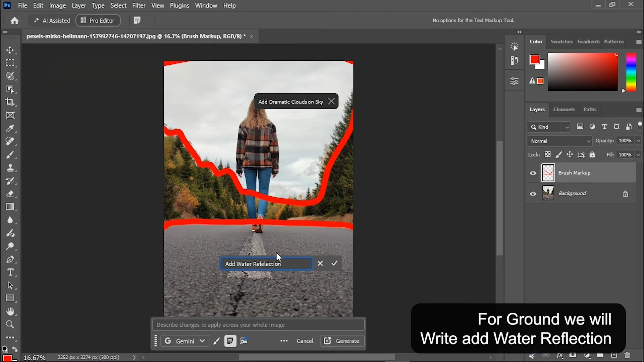The width and height of the screenshot is (644, 362).
Task: Click the foreground red color swatch
Action: point(534,60)
